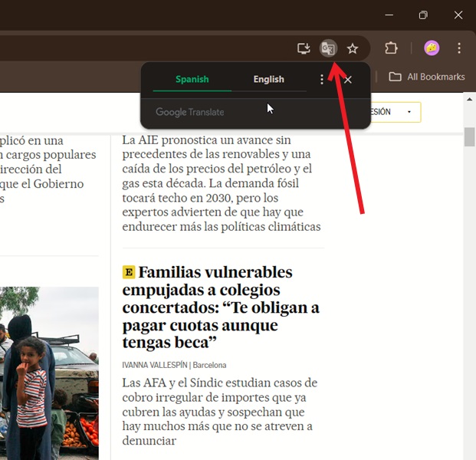This screenshot has width=476, height=460.
Task: Click the Las AFA y el Síndic summary text
Action: click(220, 412)
